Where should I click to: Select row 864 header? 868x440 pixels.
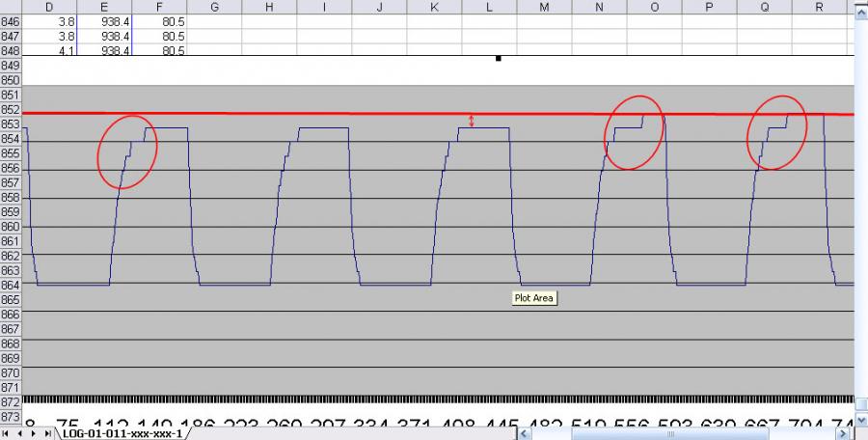pyautogui.click(x=11, y=285)
